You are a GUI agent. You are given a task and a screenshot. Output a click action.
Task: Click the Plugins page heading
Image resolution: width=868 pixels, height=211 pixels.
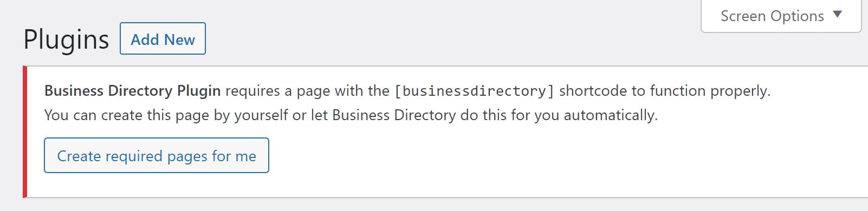66,40
